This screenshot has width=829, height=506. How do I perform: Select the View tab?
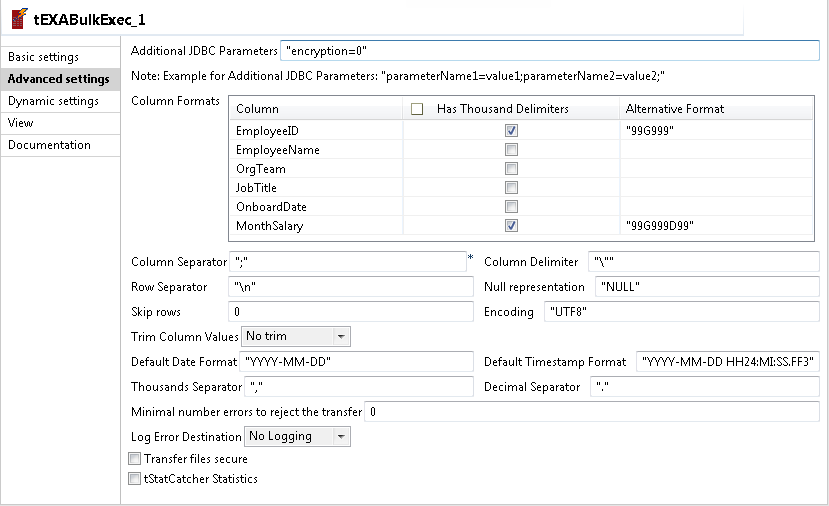click(21, 123)
